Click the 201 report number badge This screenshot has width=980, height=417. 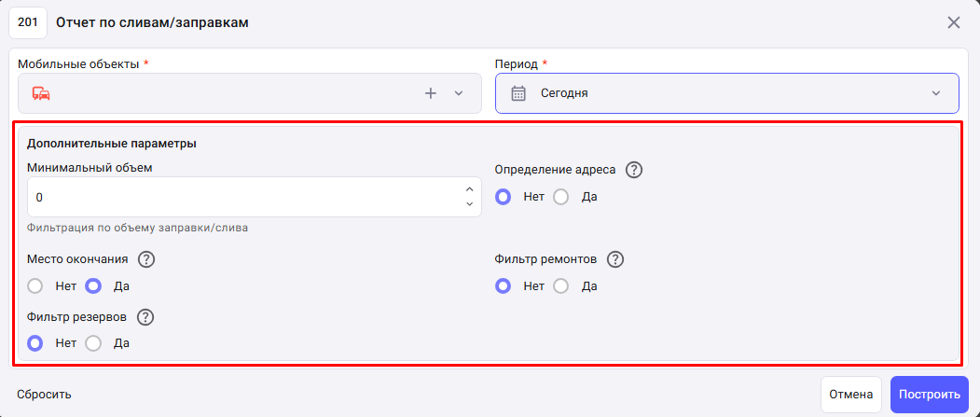click(27, 23)
